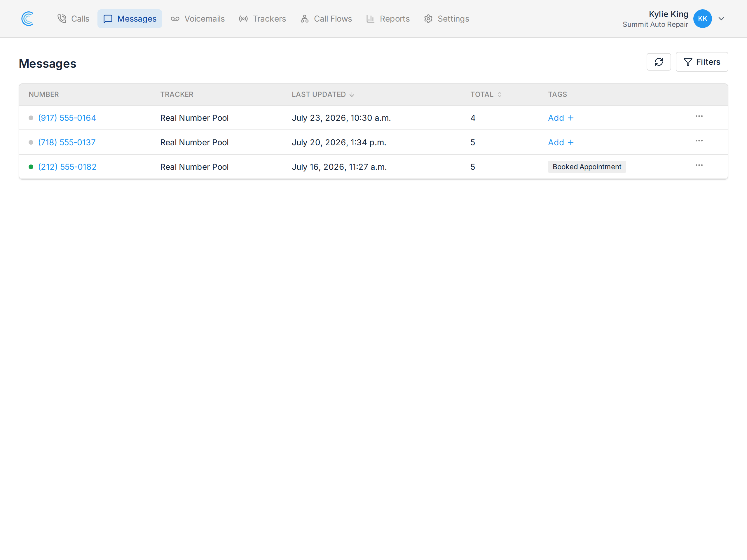Viewport: 747px width, 560px height.
Task: Navigate to Call Flows
Action: coord(326,19)
